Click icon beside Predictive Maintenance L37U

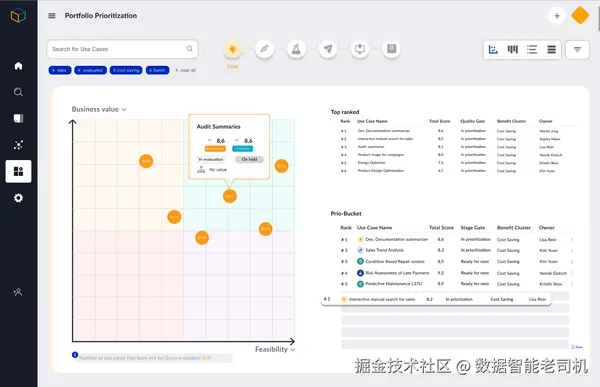360,284
